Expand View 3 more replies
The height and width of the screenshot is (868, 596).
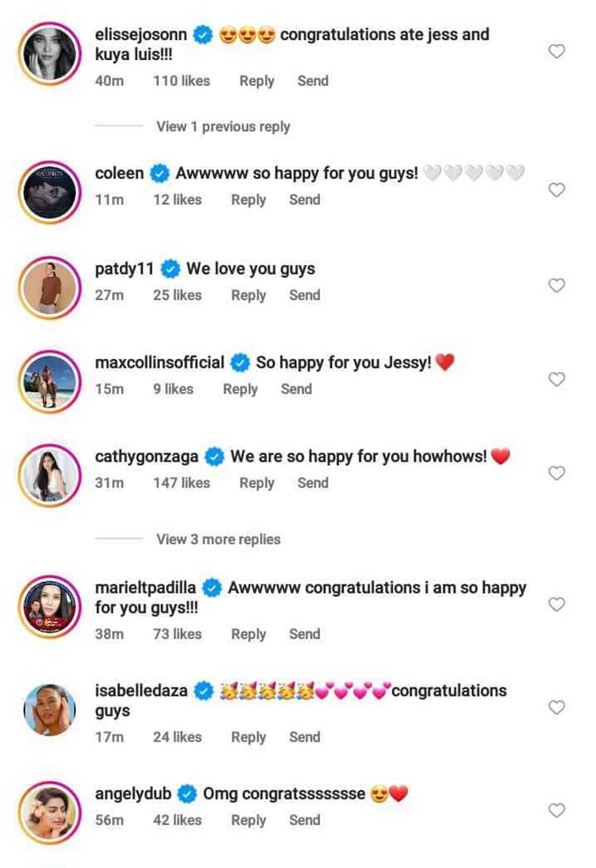click(218, 539)
